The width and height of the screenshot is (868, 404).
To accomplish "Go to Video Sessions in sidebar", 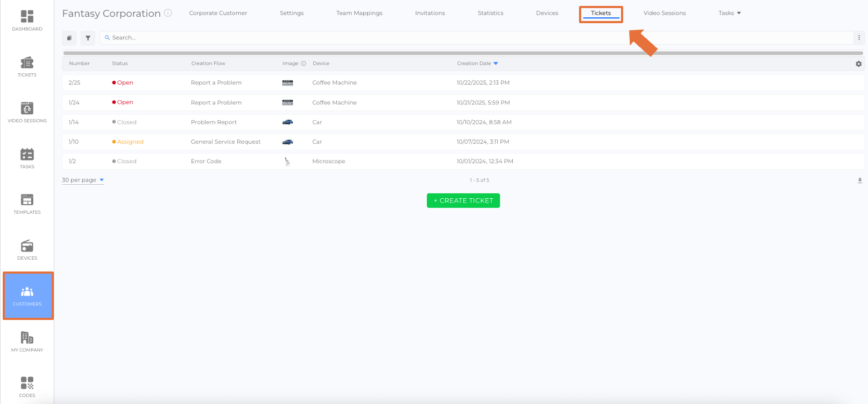I will [27, 112].
